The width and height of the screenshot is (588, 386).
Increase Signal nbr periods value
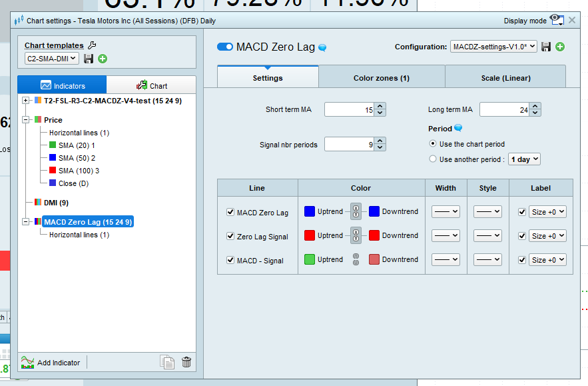[380, 141]
